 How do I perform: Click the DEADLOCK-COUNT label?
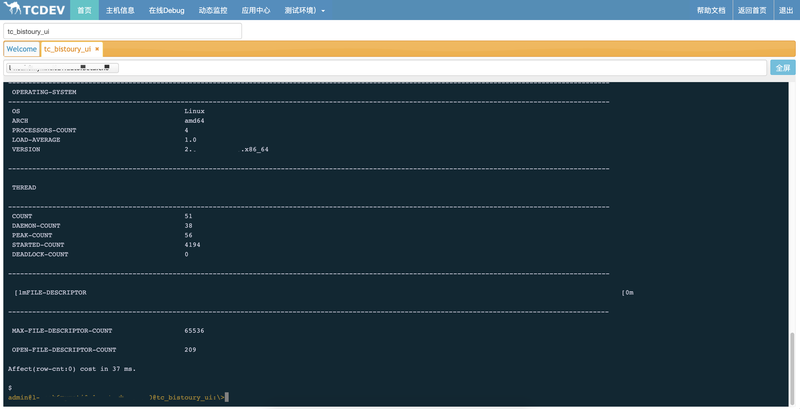point(40,254)
